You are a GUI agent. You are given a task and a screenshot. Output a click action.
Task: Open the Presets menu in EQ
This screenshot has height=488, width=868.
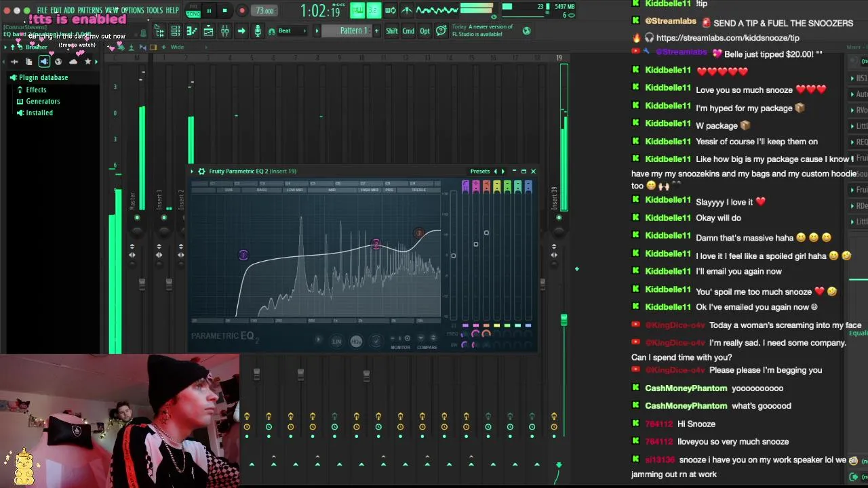pos(479,171)
